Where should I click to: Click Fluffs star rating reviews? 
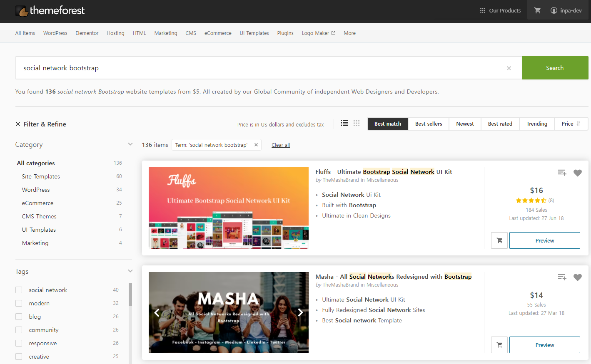[535, 200]
